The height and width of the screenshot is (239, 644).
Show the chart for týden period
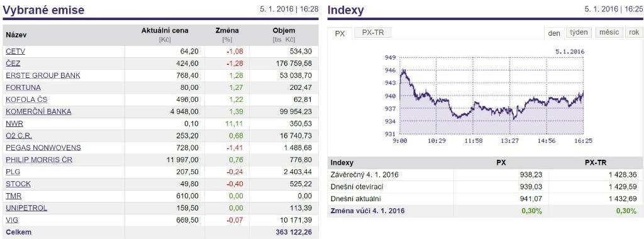[579, 33]
